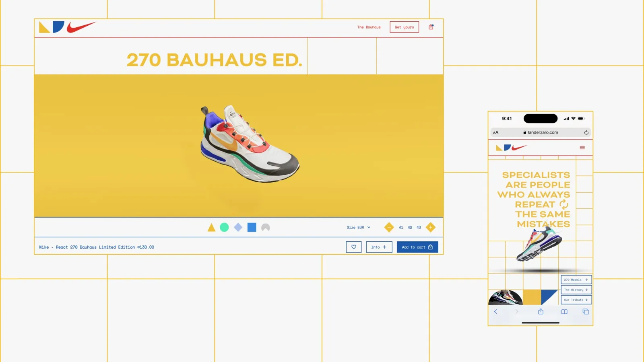Decrease size with the yellow minus diamond
Screen dimensions: 644x362
(389, 227)
